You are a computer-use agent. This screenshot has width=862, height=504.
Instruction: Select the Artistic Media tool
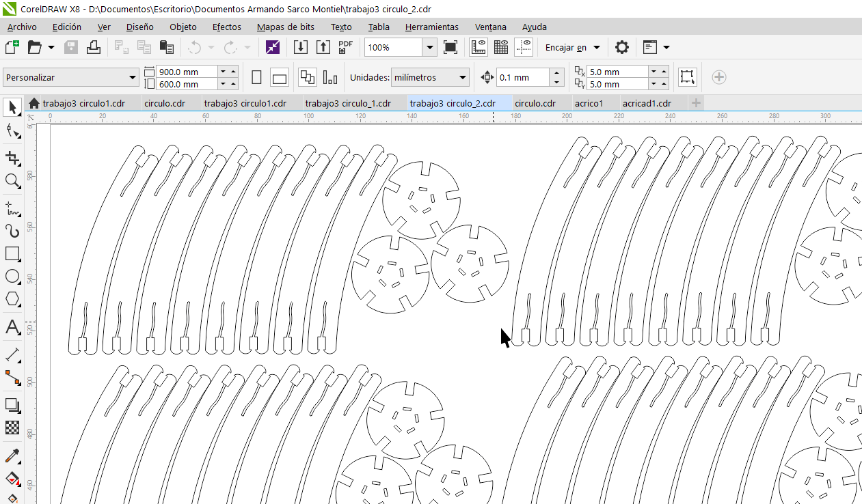point(12,231)
